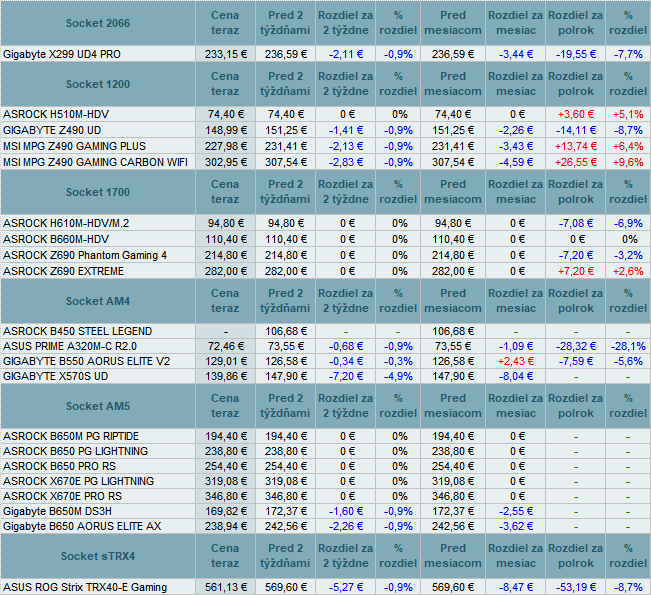Open ASROCK Z690 Phantom Gaming 4 entry

point(85,255)
